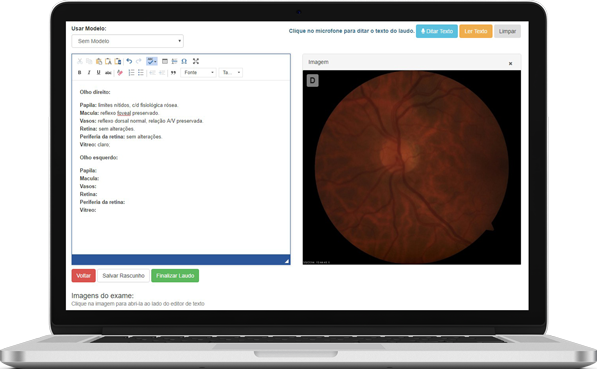Undo the last edit
The width and height of the screenshot is (597, 369).
pyautogui.click(x=129, y=61)
